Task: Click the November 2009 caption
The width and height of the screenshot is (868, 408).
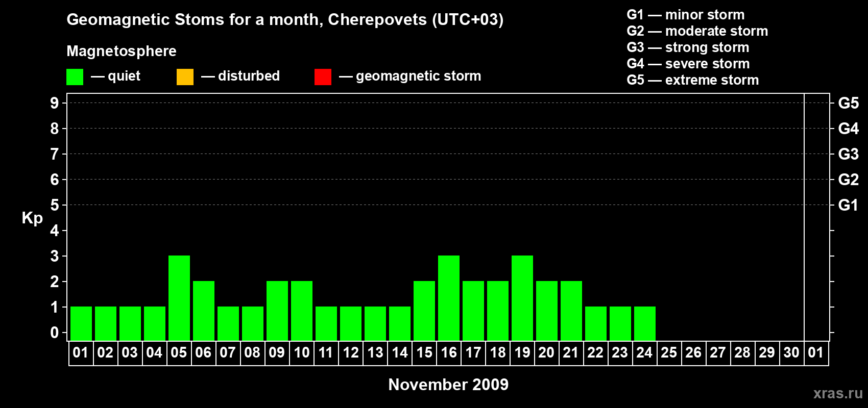Action: [448, 385]
